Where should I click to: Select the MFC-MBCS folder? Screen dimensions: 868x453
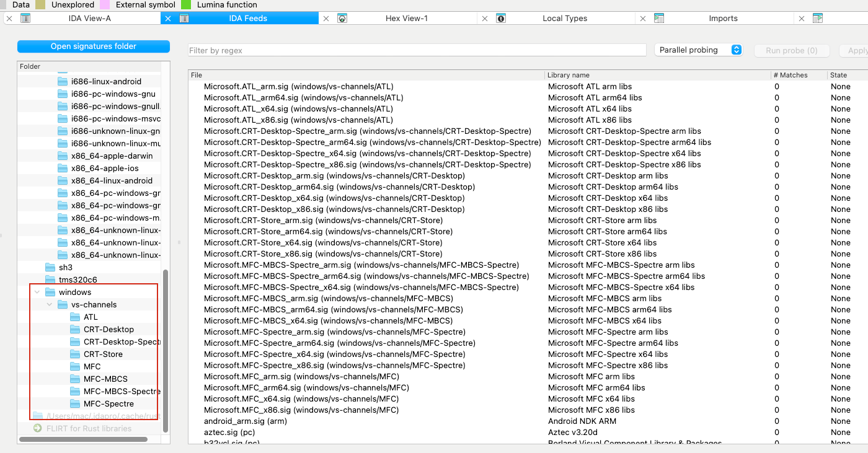106,379
